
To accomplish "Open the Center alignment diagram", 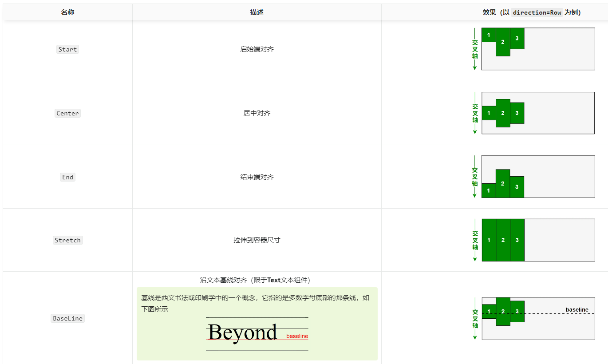I will pyautogui.click(x=534, y=113).
